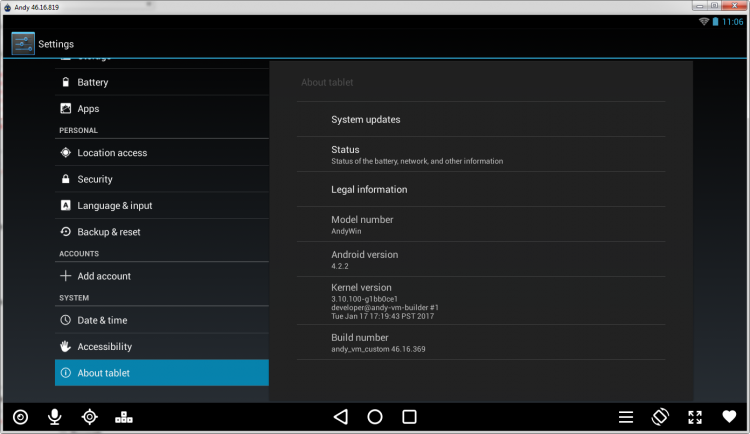Select the highlighted About tablet entry

tap(162, 373)
